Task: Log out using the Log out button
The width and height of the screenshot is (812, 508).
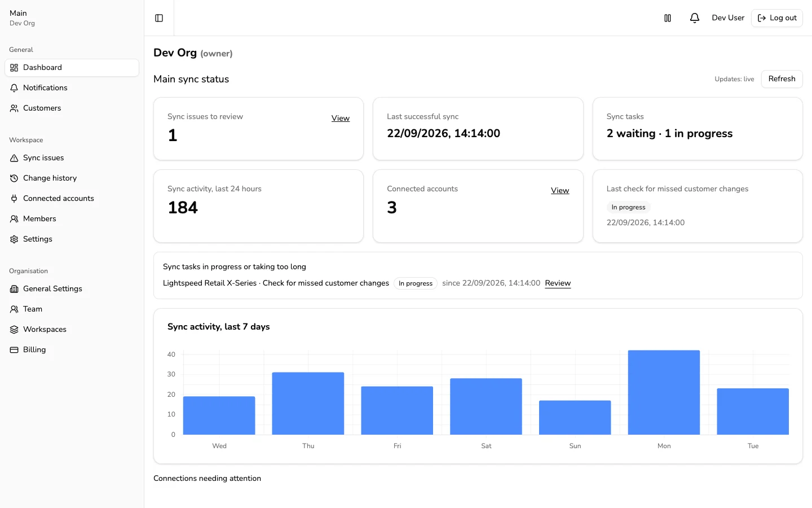Action: pyautogui.click(x=776, y=18)
